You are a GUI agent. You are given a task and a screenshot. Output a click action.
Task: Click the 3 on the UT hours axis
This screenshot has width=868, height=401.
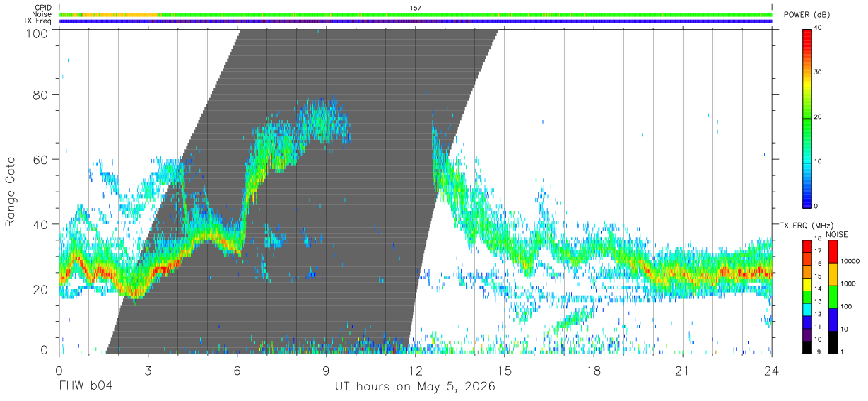coord(148,370)
